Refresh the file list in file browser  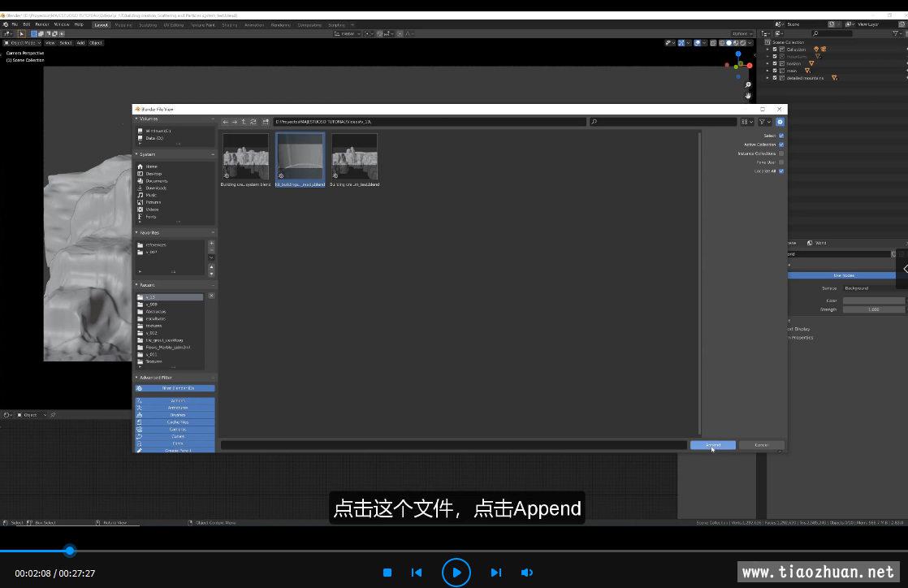point(253,122)
